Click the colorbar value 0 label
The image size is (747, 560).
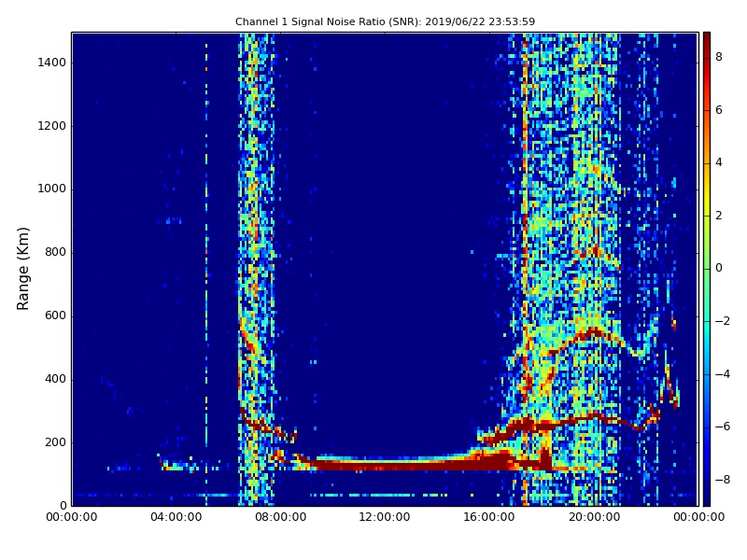(x=719, y=268)
